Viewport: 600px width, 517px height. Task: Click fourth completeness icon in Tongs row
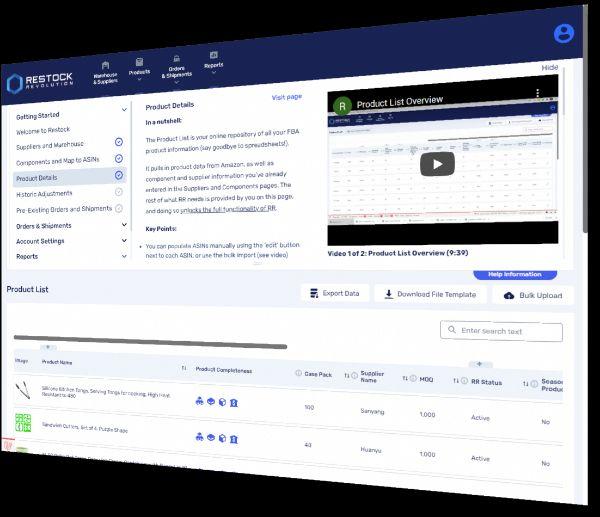[x=234, y=403]
